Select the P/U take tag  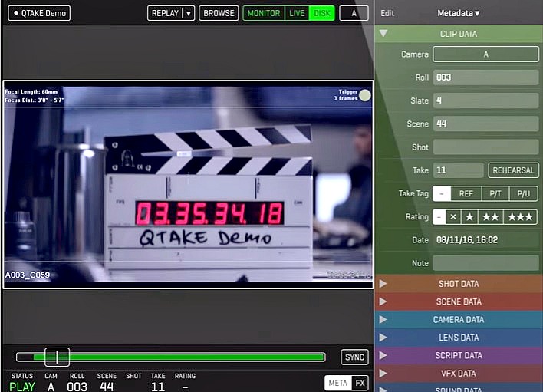523,193
